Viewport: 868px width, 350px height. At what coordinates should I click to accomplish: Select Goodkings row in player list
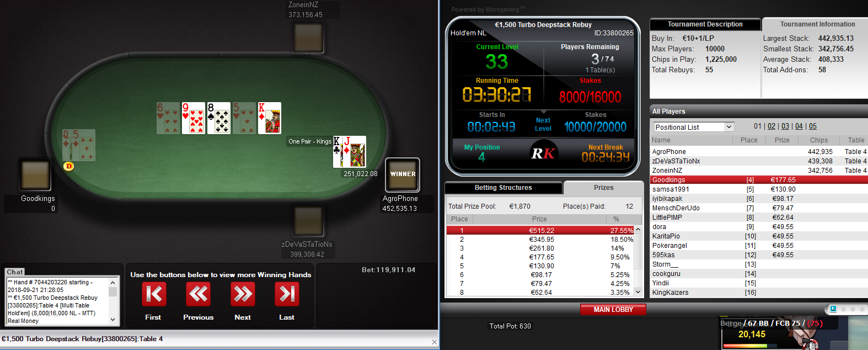coord(759,180)
